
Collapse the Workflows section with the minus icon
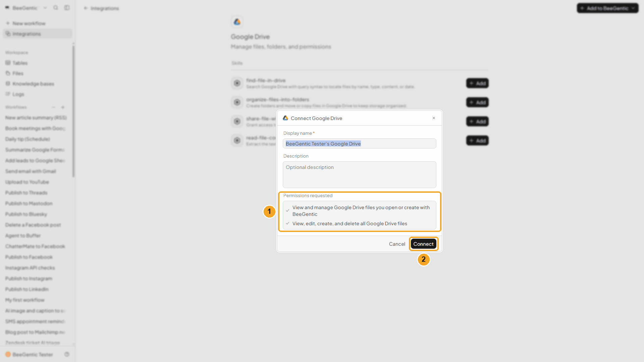(x=53, y=107)
